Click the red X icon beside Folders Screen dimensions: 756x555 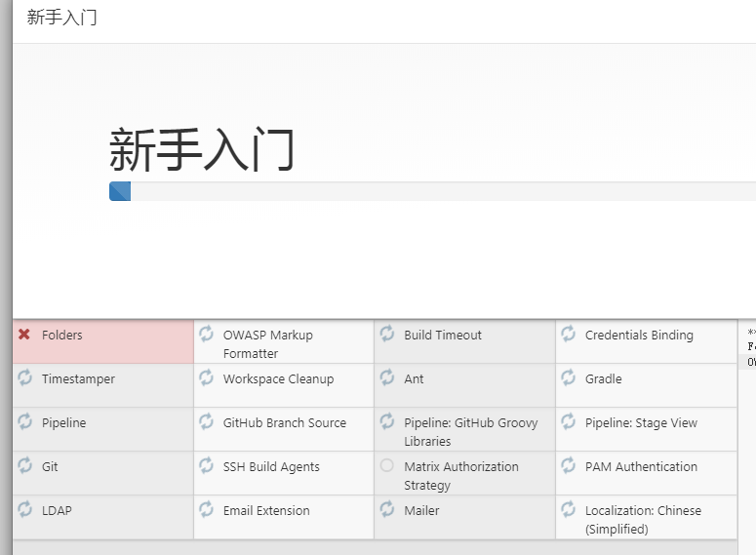point(24,335)
